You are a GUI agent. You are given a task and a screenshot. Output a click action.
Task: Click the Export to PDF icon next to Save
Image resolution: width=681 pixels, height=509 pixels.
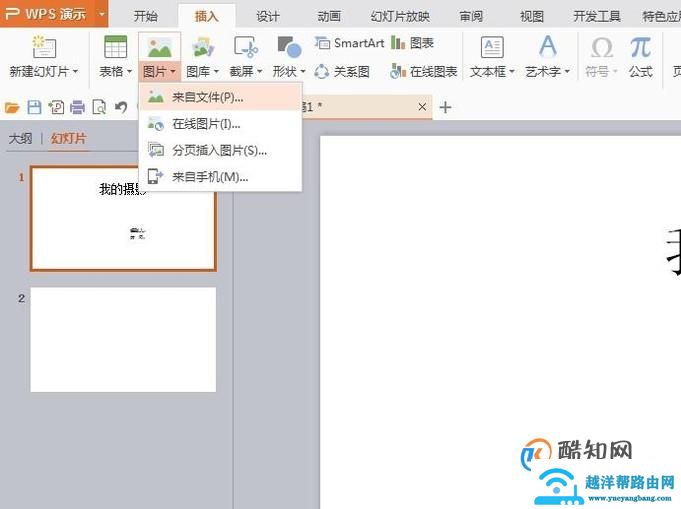pos(56,107)
